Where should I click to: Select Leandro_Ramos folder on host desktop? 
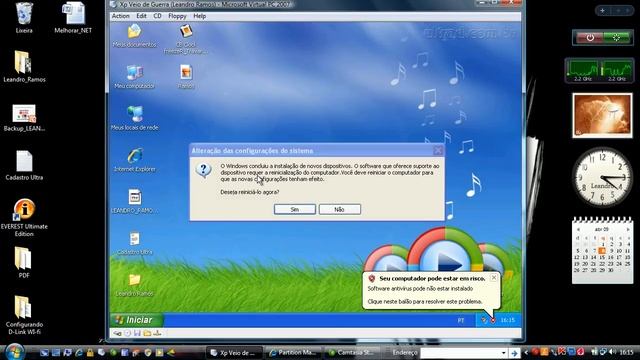pos(24,67)
